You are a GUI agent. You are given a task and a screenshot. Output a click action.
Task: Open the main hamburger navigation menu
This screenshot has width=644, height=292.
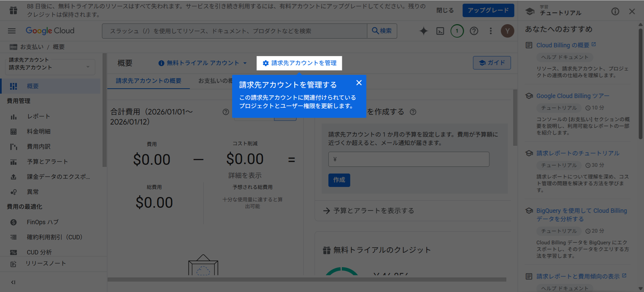coord(12,31)
